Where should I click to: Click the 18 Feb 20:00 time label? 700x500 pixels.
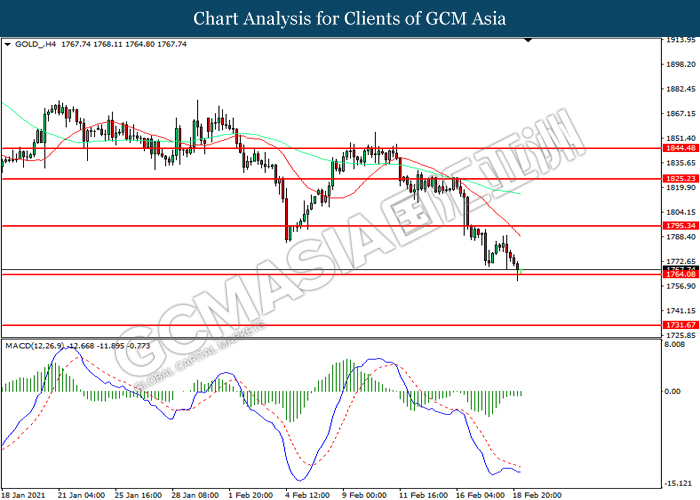pos(537,495)
